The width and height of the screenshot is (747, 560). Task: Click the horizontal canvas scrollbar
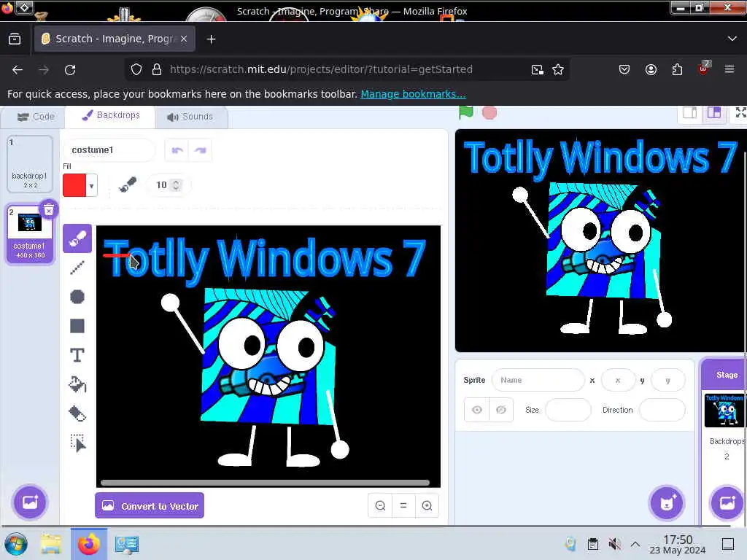pyautogui.click(x=265, y=483)
